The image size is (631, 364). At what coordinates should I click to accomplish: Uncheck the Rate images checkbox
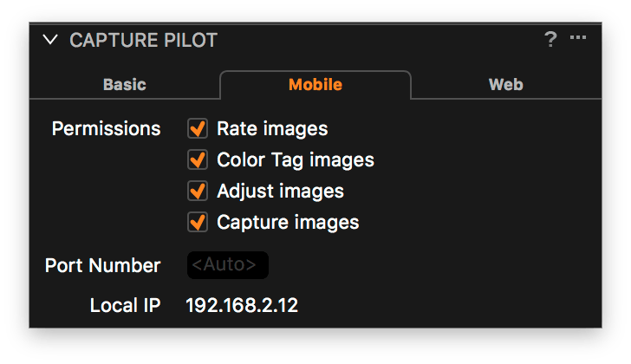pyautogui.click(x=198, y=129)
